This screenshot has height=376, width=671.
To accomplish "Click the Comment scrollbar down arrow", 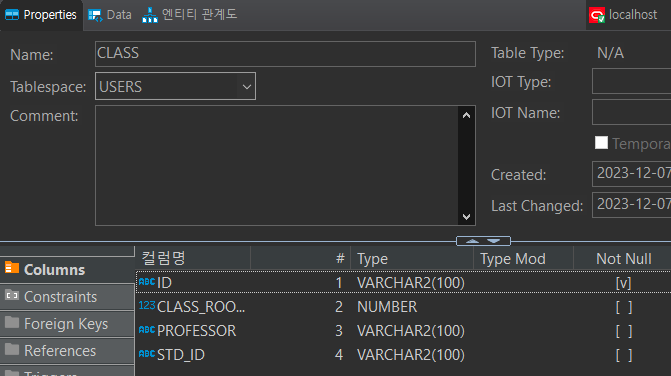I will [x=466, y=216].
